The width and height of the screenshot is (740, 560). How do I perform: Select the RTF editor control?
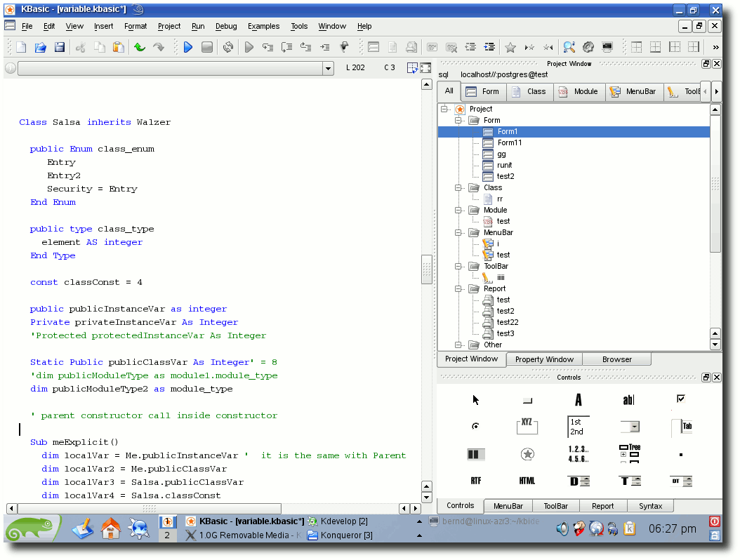click(x=476, y=481)
